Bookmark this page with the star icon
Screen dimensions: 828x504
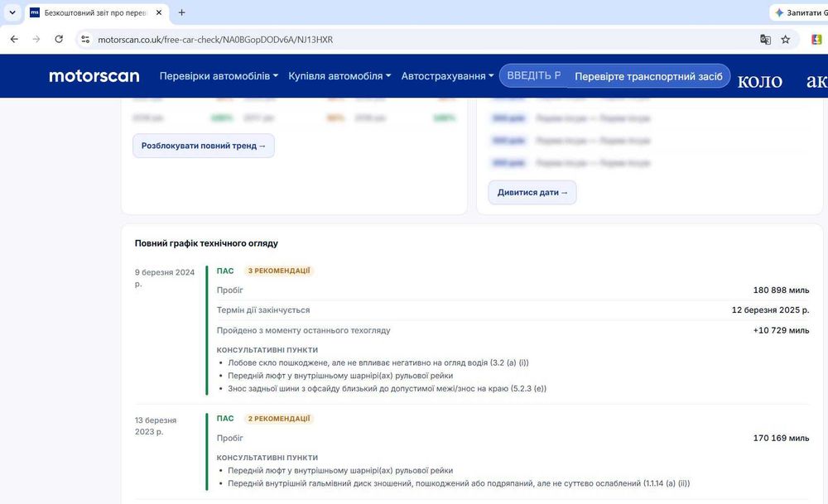(x=786, y=40)
